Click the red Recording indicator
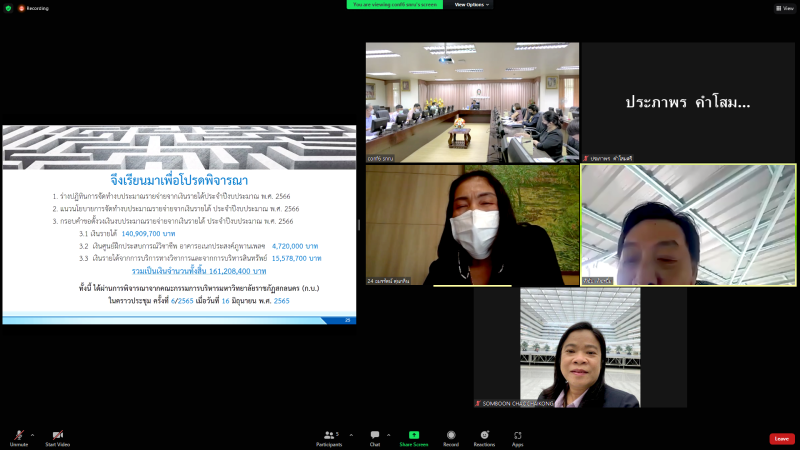The width and height of the screenshot is (800, 450). pos(34,8)
